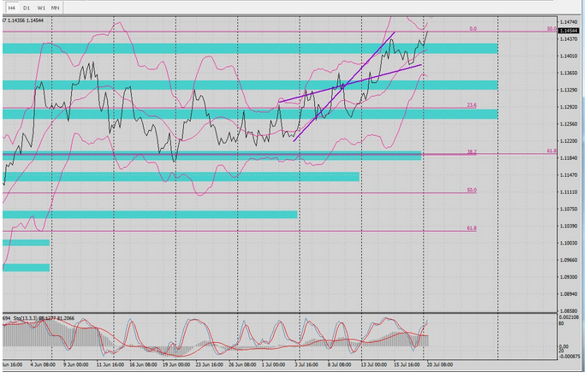
Task: Click the 1.14356 1.14544 quote text
Action: pyautogui.click(x=30, y=20)
